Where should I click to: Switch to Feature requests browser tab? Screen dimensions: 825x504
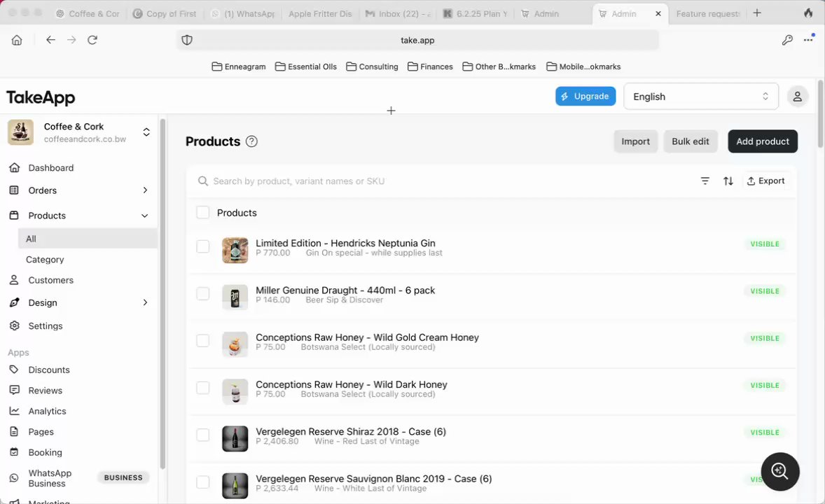(x=707, y=14)
